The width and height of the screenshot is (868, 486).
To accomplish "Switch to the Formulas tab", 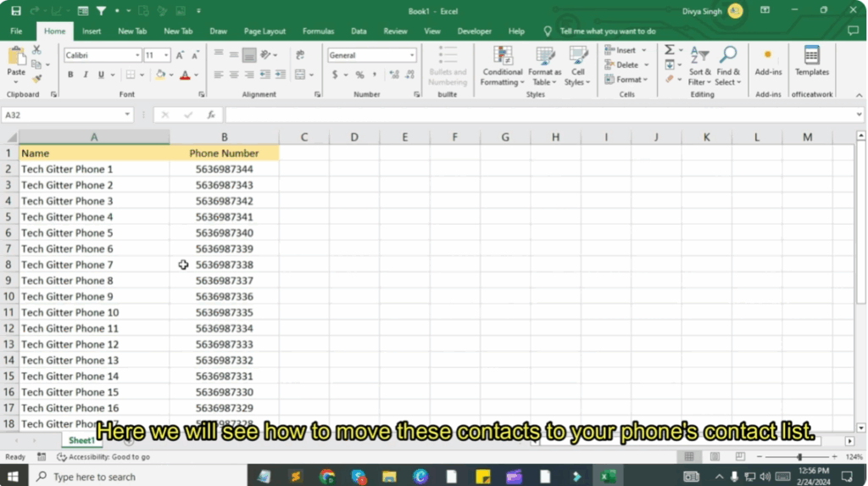I will (319, 31).
